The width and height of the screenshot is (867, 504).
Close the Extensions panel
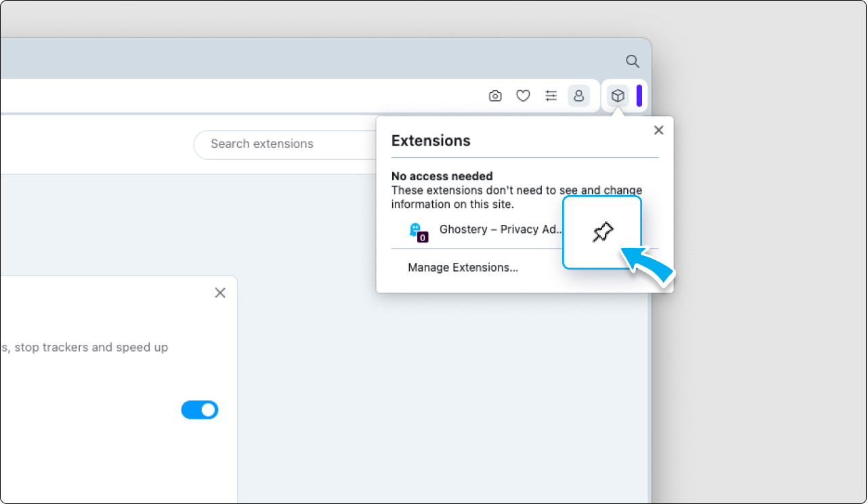pos(658,129)
